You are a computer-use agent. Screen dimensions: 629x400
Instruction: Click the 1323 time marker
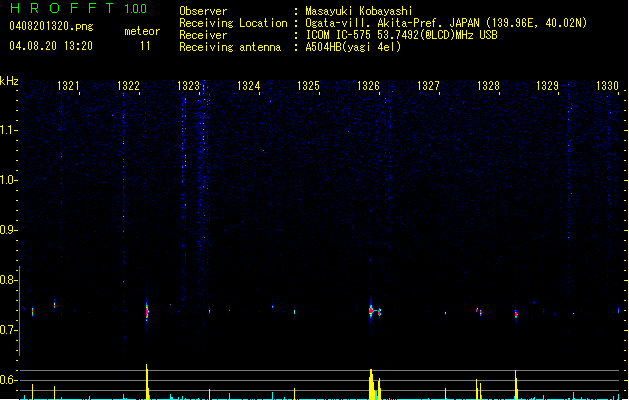(188, 86)
